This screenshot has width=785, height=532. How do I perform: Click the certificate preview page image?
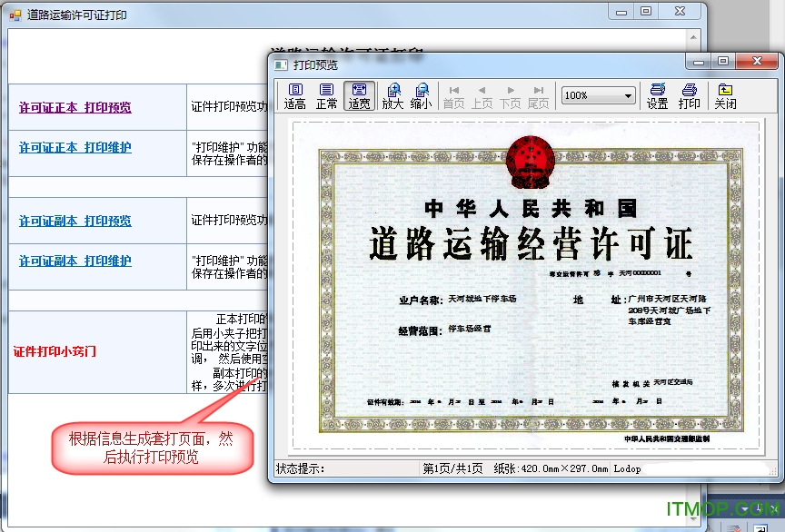[526, 289]
